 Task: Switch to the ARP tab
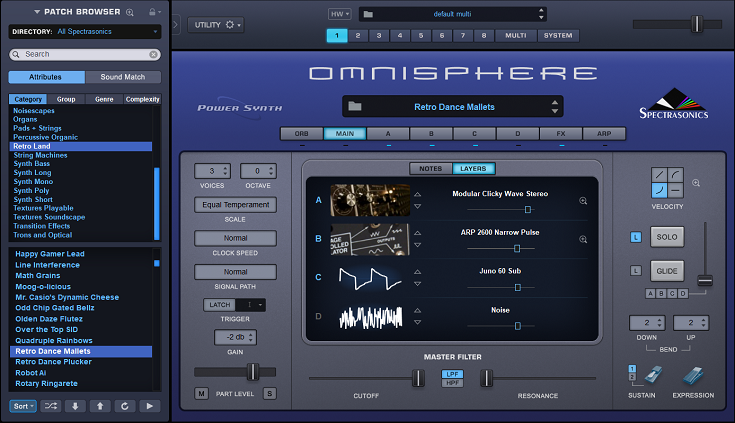point(604,134)
